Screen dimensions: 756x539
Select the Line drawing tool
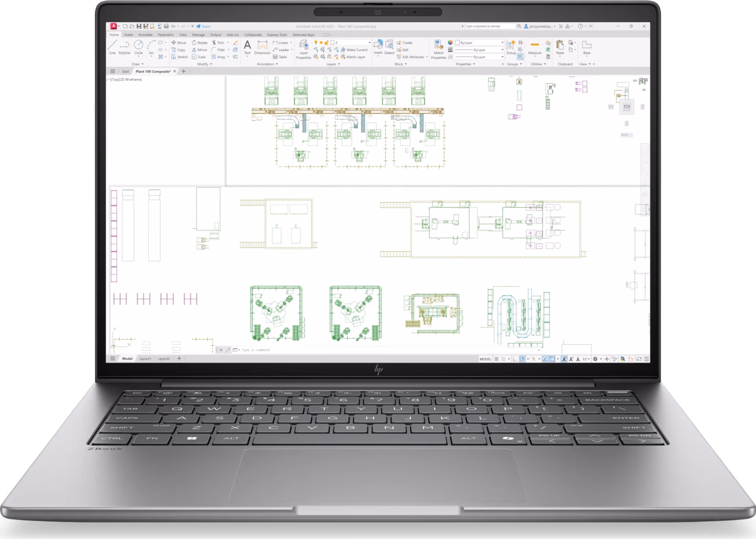click(x=112, y=47)
